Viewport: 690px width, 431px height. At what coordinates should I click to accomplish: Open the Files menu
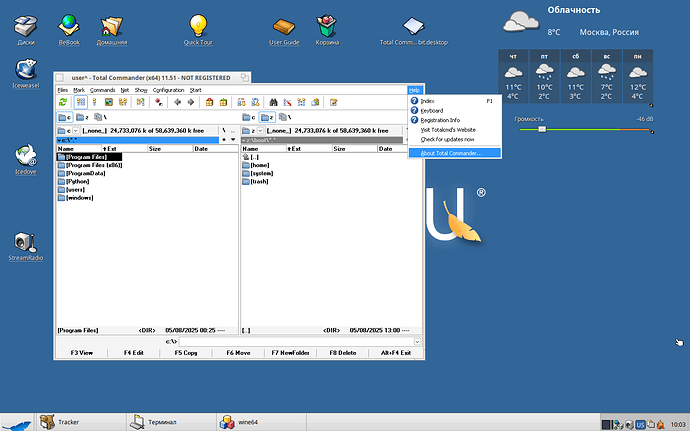tap(63, 90)
